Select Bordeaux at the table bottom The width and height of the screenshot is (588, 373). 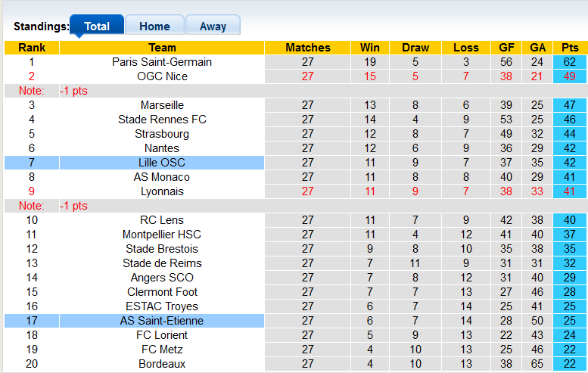coord(162,364)
